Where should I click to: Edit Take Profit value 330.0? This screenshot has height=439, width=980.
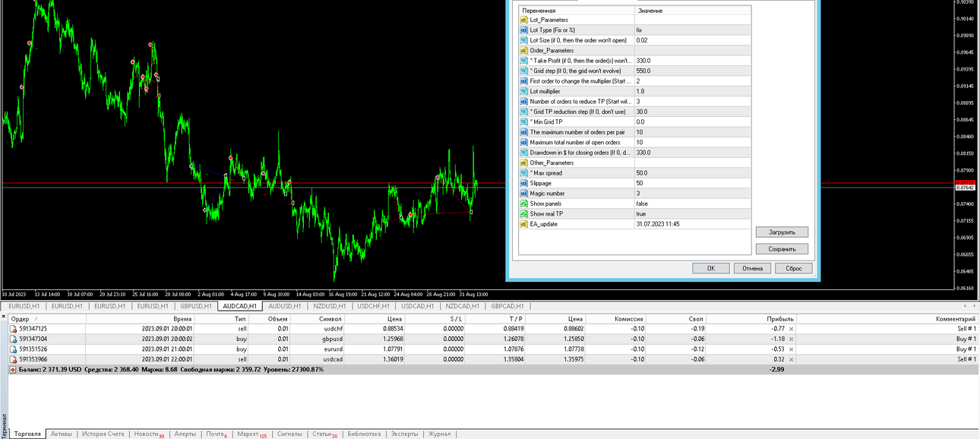point(693,61)
